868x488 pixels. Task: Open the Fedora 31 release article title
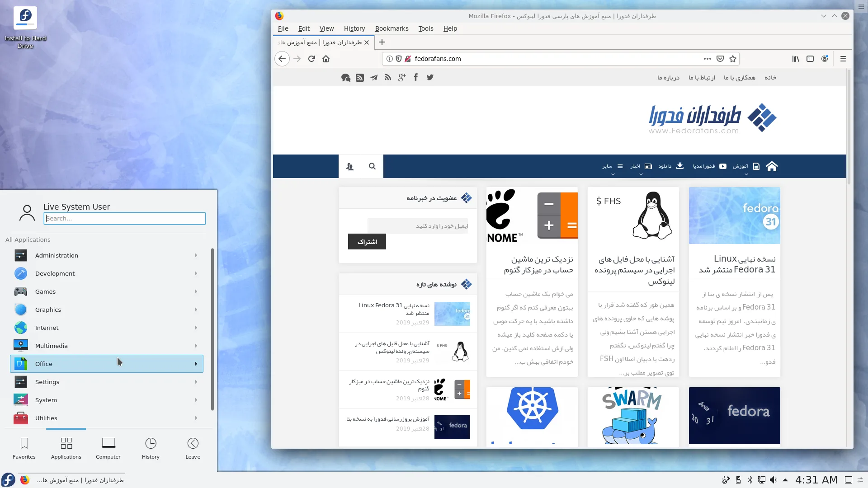[737, 264]
